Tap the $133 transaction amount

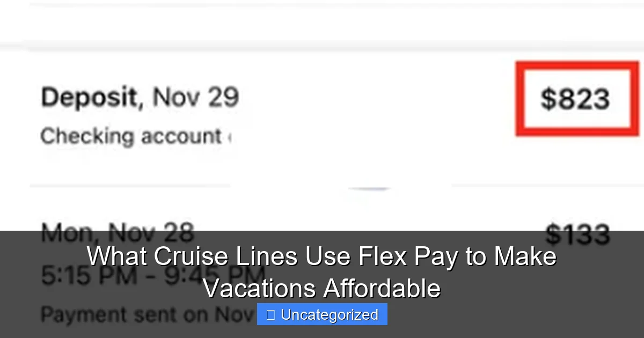[x=579, y=234]
